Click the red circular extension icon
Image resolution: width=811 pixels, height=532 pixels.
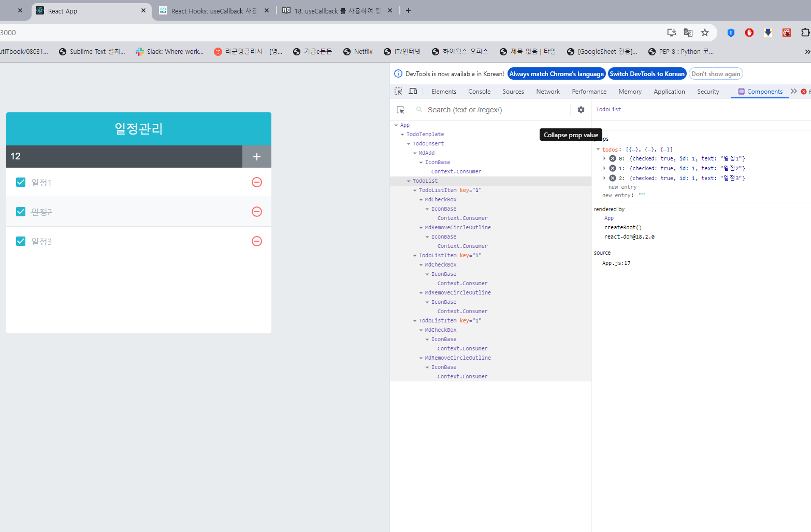749,33
